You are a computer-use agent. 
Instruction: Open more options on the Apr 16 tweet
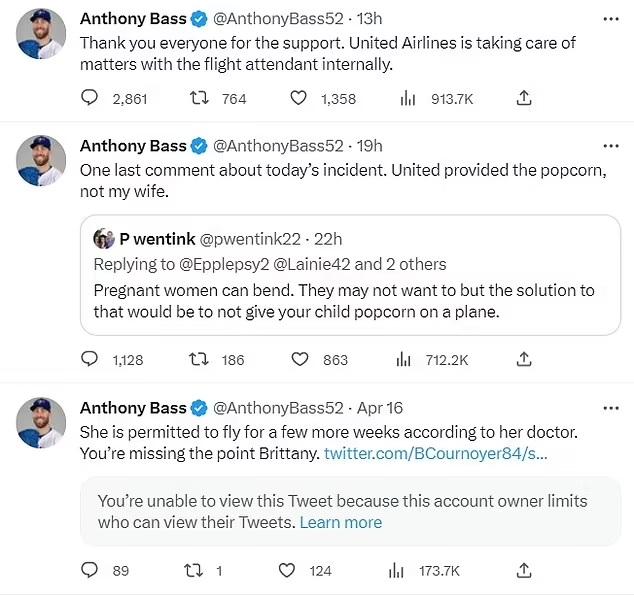click(611, 408)
